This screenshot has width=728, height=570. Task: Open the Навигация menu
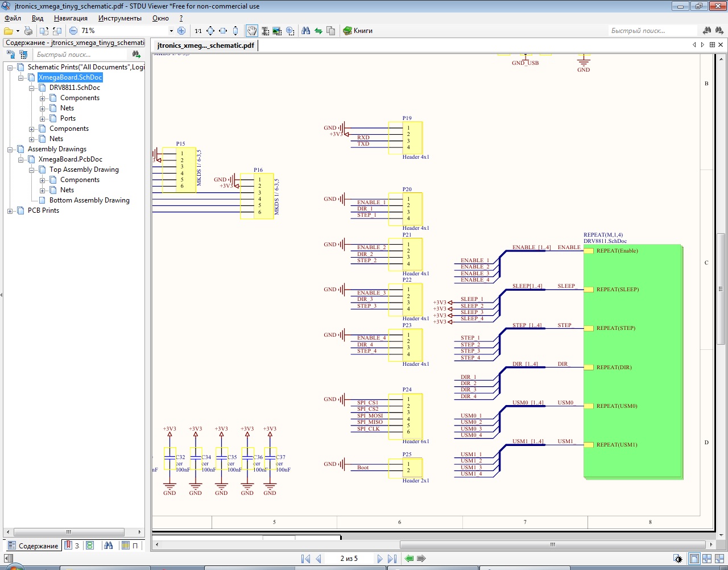71,18
